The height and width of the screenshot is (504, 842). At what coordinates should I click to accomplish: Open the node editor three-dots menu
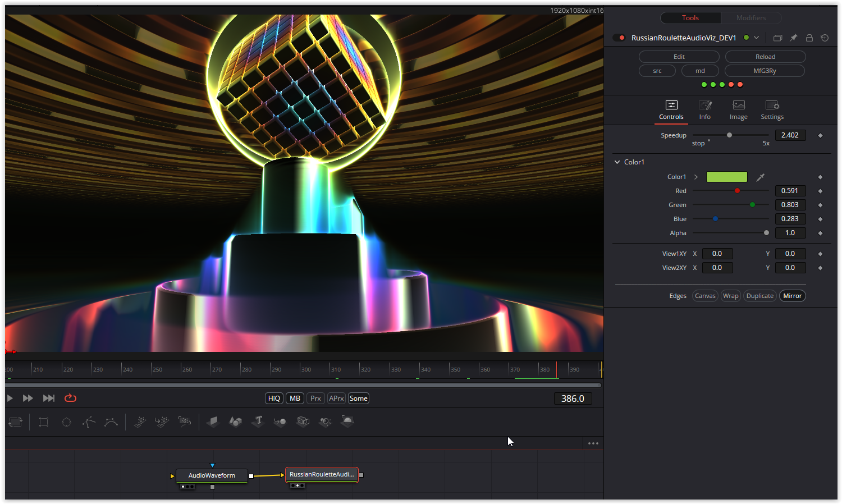coord(593,443)
